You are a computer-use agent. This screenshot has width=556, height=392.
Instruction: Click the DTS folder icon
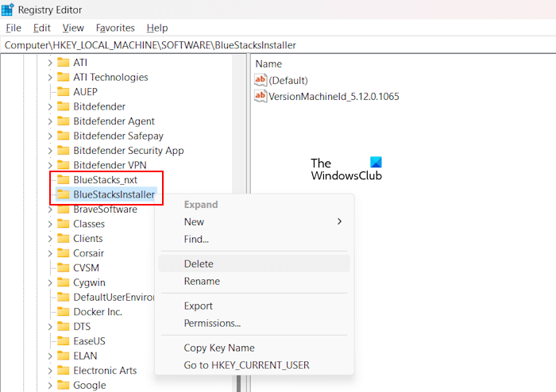click(x=63, y=326)
